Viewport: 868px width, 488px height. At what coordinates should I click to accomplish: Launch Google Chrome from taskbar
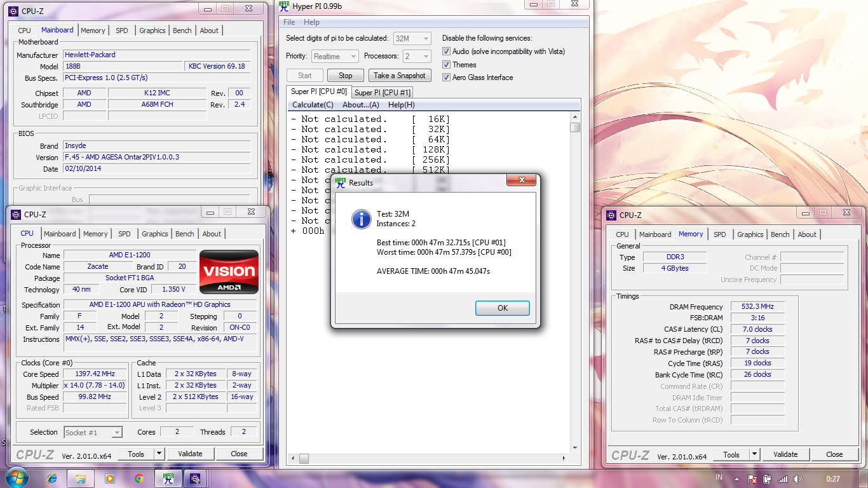point(139,478)
